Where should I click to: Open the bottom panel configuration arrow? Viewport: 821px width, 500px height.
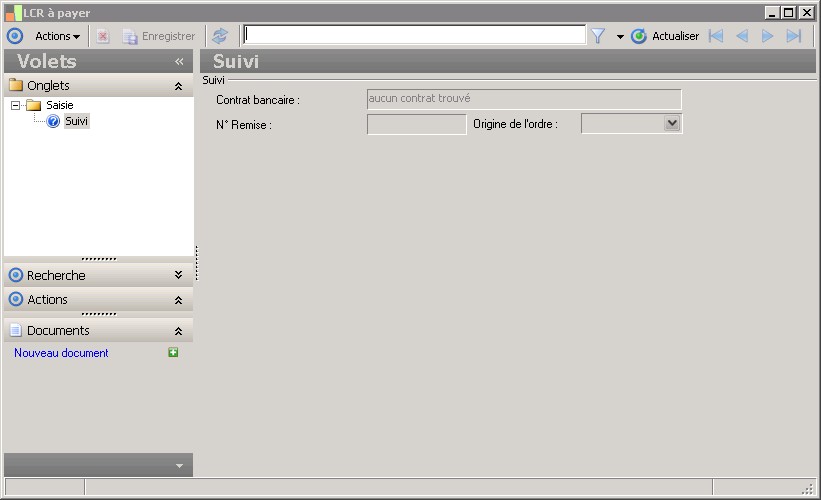[x=179, y=465]
